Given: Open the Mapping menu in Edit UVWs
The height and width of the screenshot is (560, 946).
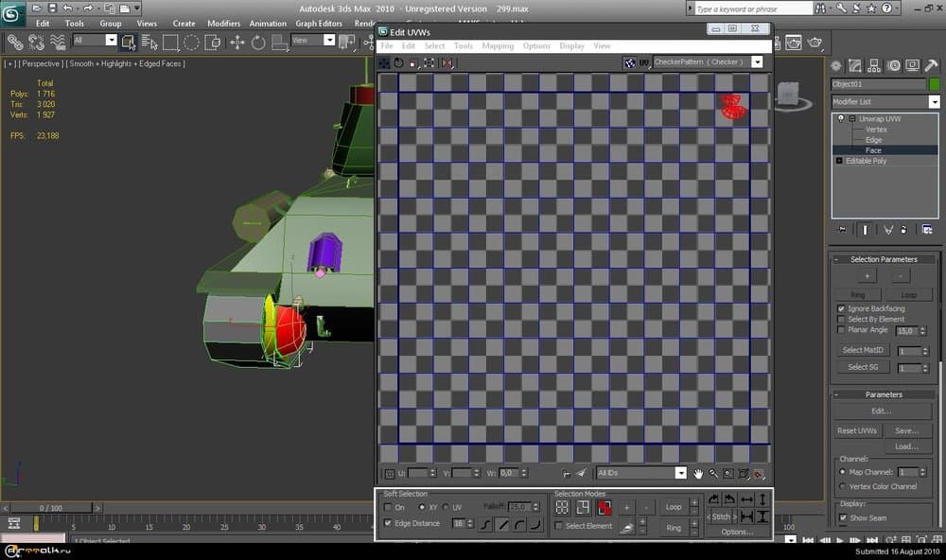Looking at the screenshot, I should coord(497,45).
